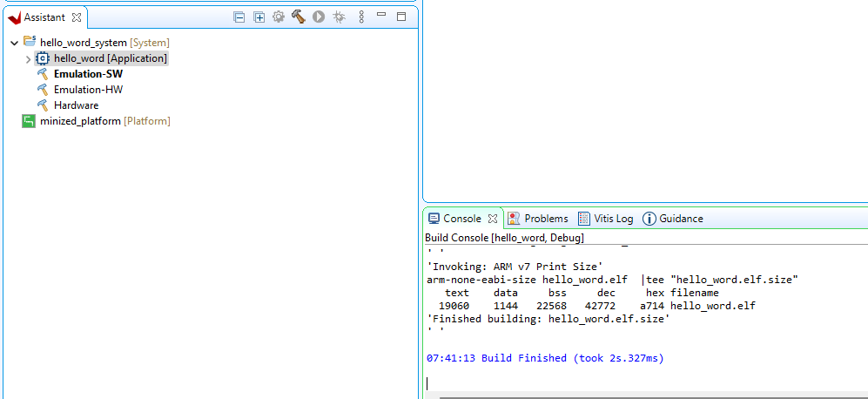
Task: Expand hello_word Application node
Action: click(28, 58)
